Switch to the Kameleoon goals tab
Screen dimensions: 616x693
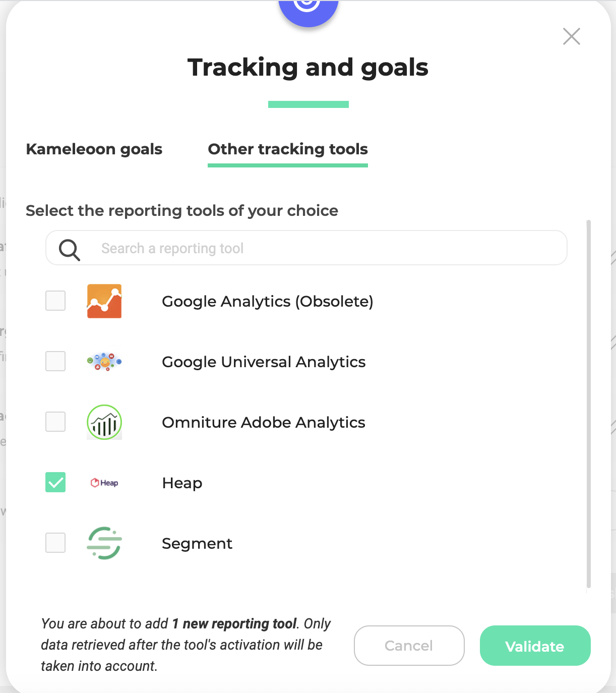[x=94, y=149]
